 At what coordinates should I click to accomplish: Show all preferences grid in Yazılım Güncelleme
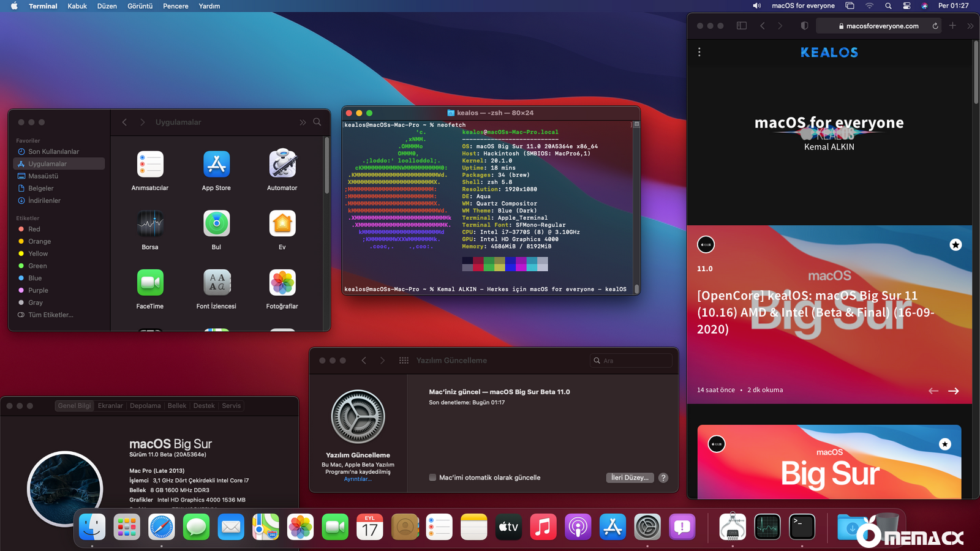[x=404, y=361]
